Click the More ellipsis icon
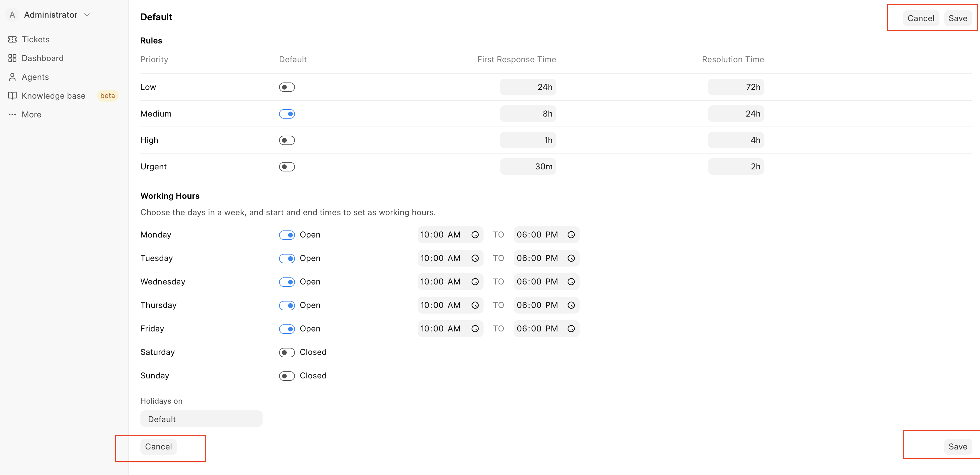Image resolution: width=980 pixels, height=475 pixels. (12, 114)
